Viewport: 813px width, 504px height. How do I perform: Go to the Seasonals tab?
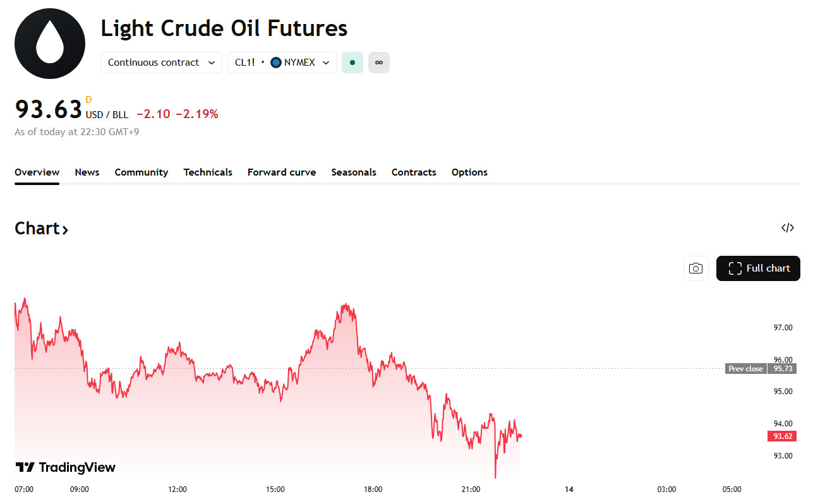pos(354,172)
